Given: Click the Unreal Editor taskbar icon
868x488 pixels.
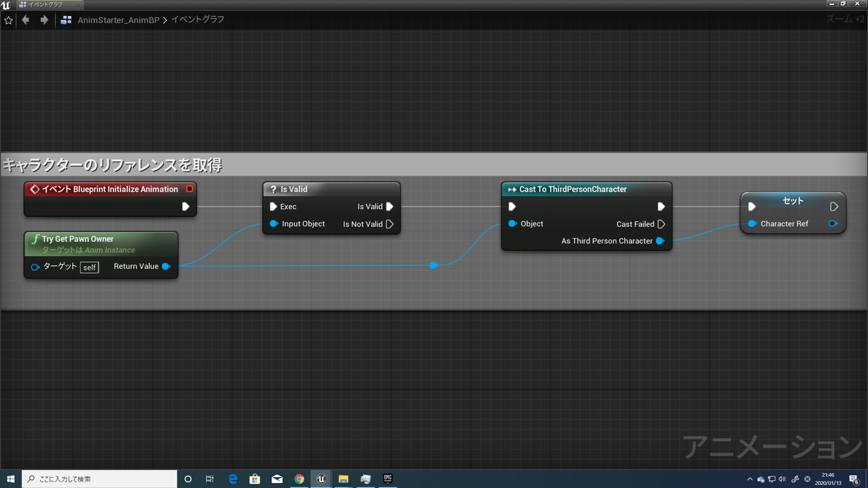Looking at the screenshot, I should pos(321,479).
